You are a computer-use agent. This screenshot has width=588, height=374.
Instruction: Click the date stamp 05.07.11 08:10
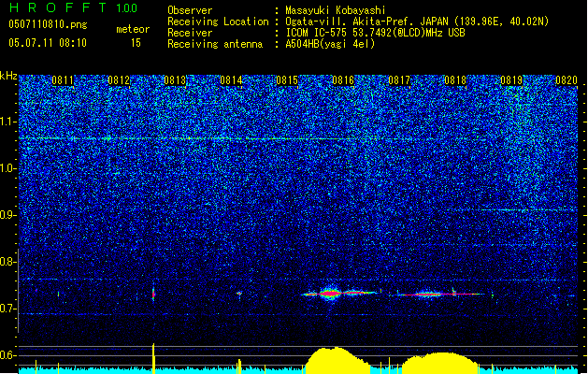coord(48,43)
